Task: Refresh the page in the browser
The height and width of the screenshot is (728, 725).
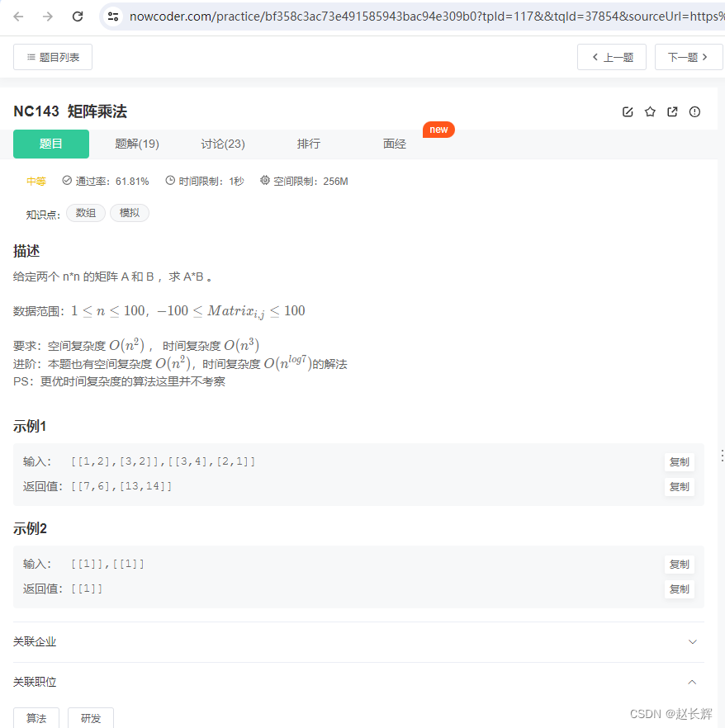Action: click(x=78, y=16)
